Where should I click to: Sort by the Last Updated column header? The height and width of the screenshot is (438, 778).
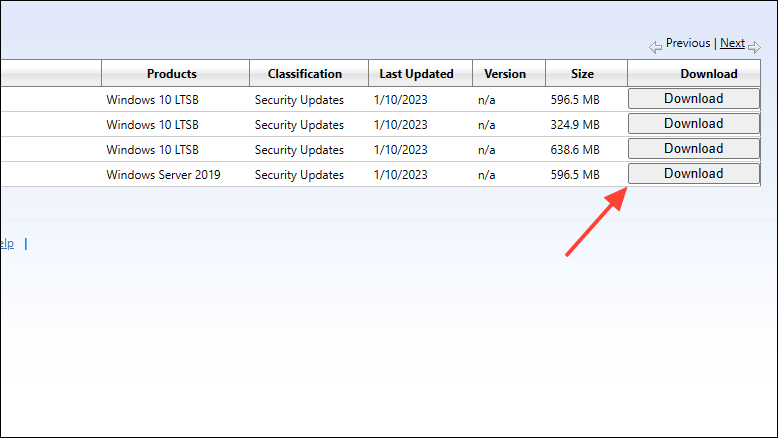tap(416, 74)
